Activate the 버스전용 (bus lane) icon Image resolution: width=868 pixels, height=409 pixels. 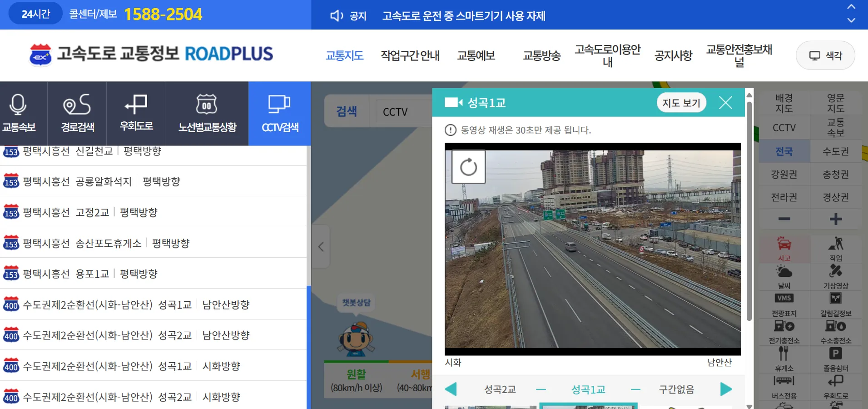784,385
